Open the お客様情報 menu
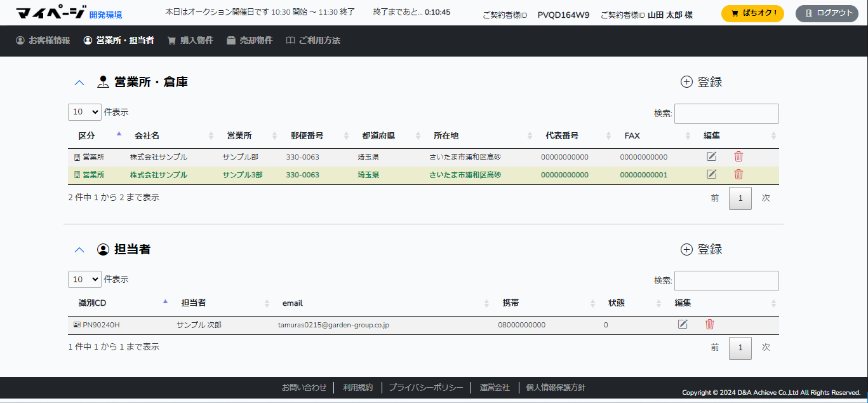This screenshot has height=403, width=868. click(43, 40)
